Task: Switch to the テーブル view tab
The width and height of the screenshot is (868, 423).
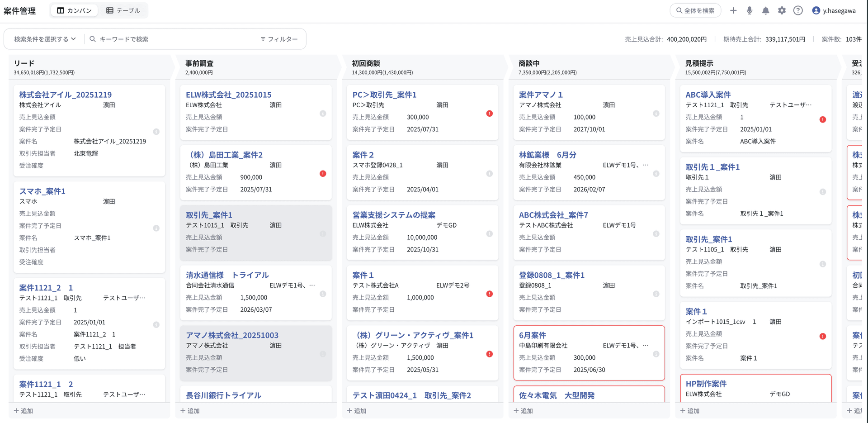Action: (123, 10)
